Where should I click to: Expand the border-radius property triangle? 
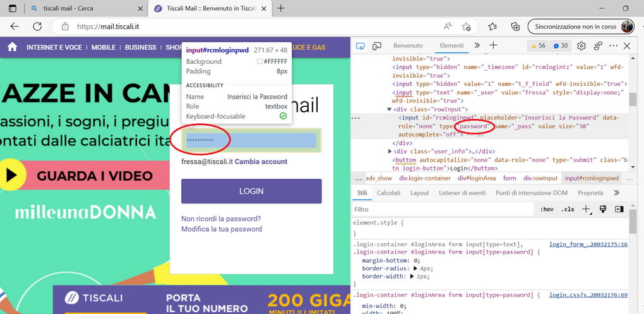click(415, 269)
